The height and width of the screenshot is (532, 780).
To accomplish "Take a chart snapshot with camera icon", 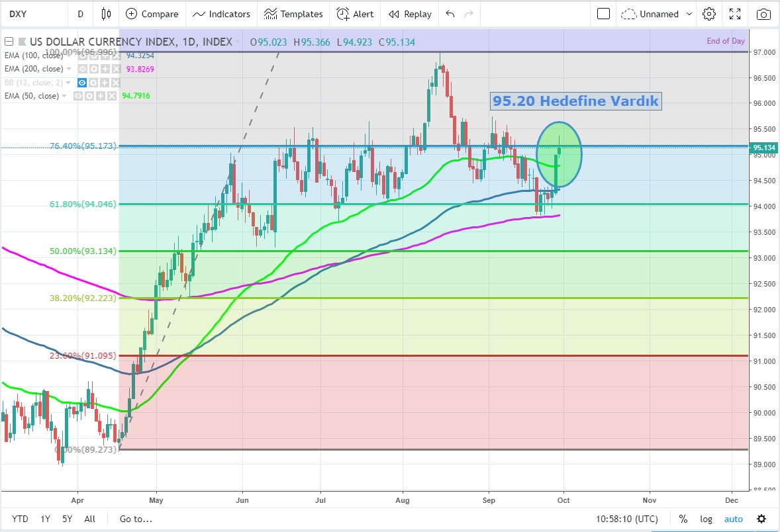I will pyautogui.click(x=763, y=14).
